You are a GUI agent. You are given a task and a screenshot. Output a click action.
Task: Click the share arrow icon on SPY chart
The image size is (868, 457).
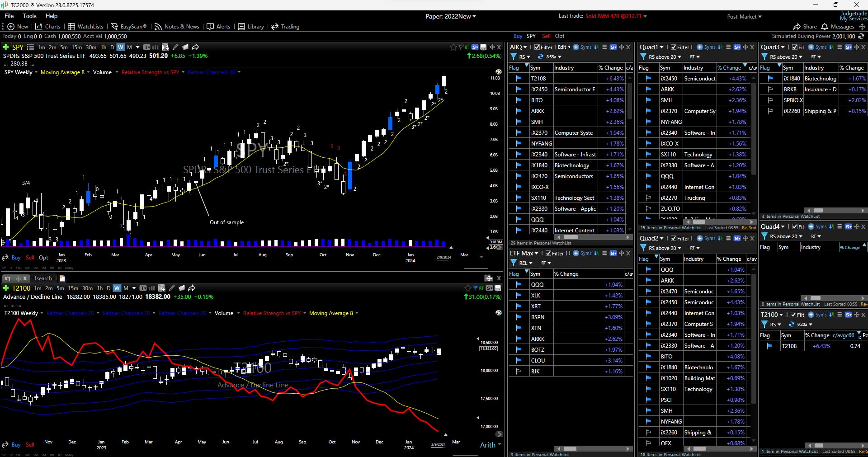click(195, 47)
